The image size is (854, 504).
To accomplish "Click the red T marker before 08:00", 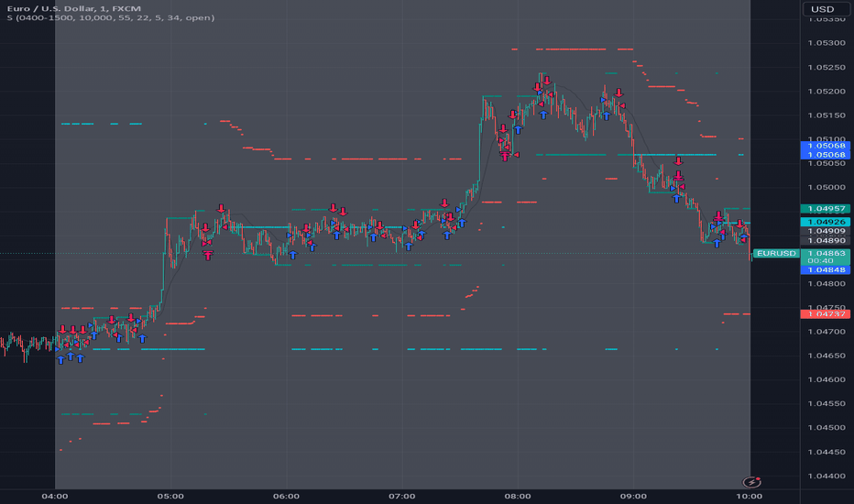I will [x=505, y=157].
